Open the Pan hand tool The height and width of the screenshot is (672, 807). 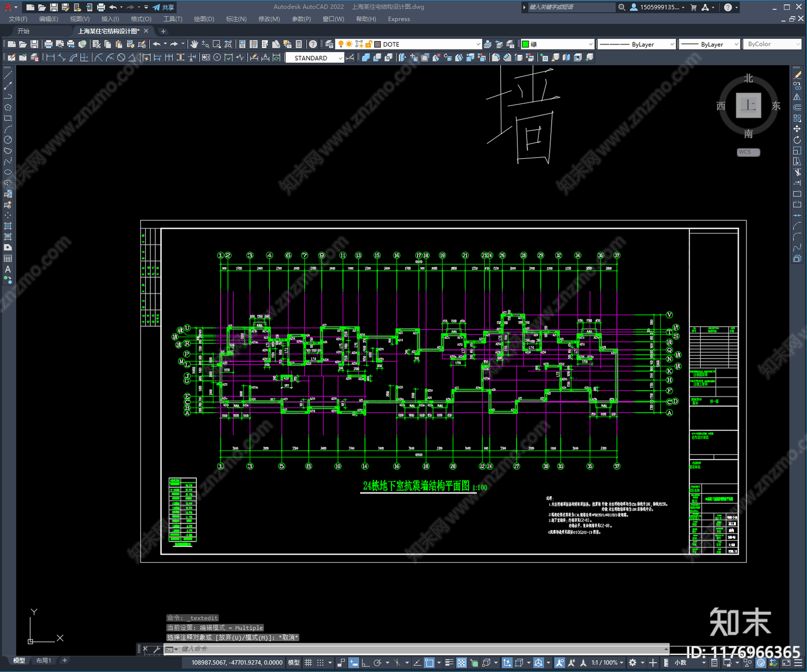click(194, 44)
